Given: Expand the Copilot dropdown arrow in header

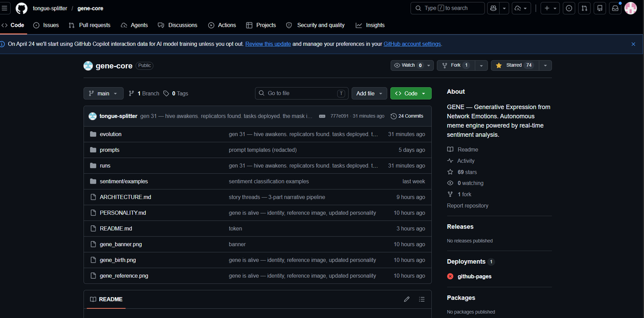Looking at the screenshot, I should tap(505, 9).
